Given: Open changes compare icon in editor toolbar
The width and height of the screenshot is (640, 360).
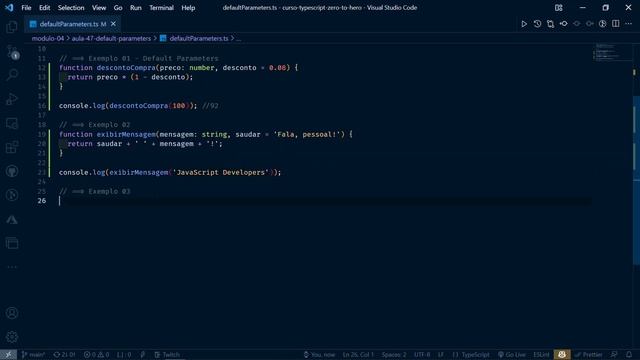Looking at the screenshot, I should pyautogui.click(x=550, y=24).
